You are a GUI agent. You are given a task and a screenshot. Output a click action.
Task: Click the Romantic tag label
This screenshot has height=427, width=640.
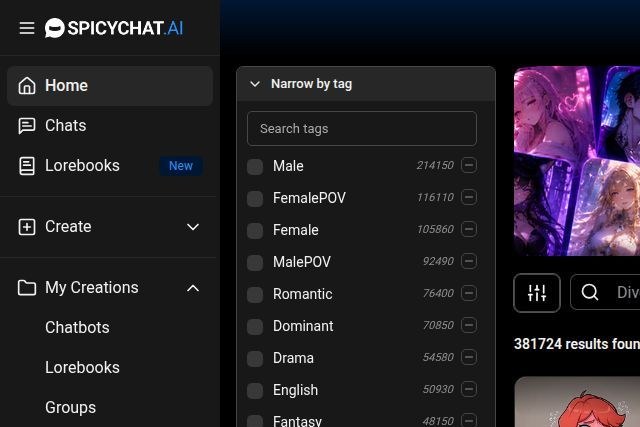[302, 294]
